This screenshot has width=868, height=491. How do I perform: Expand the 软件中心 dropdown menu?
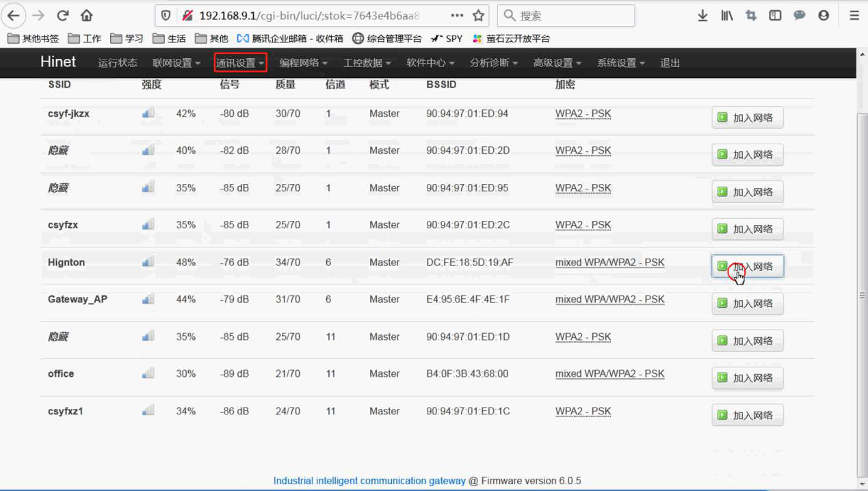point(430,63)
